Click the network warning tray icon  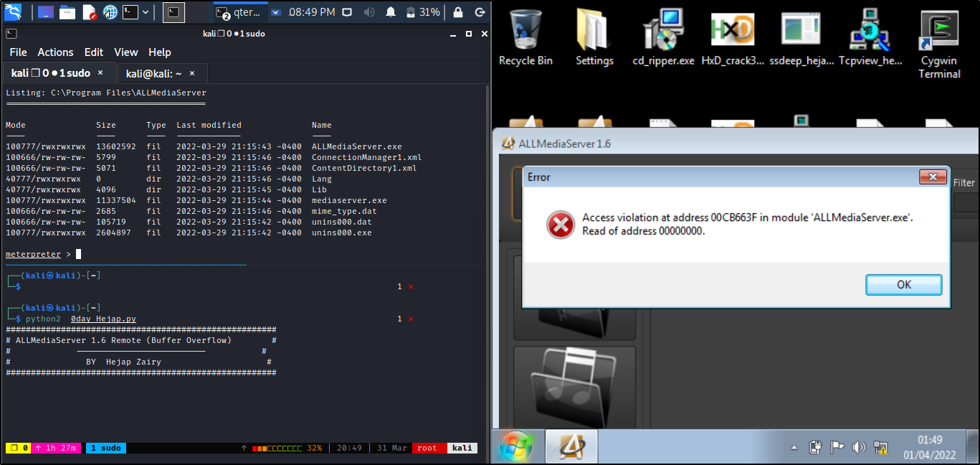point(880,447)
